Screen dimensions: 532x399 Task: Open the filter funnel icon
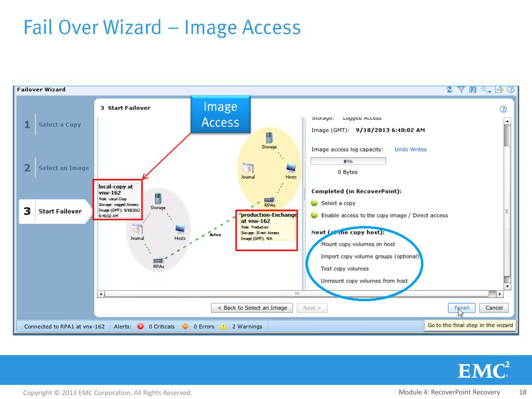click(461, 89)
